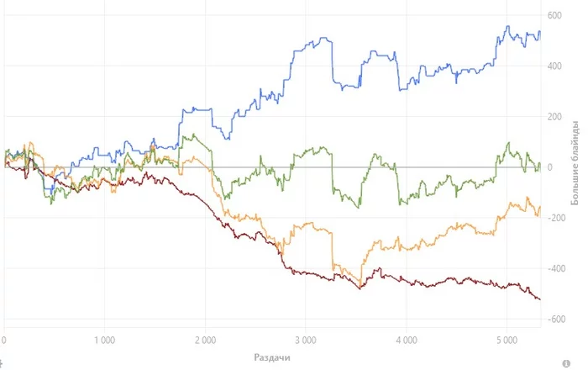Click the 3 000 tick on the x-axis
588x370 pixels.
pos(306,341)
